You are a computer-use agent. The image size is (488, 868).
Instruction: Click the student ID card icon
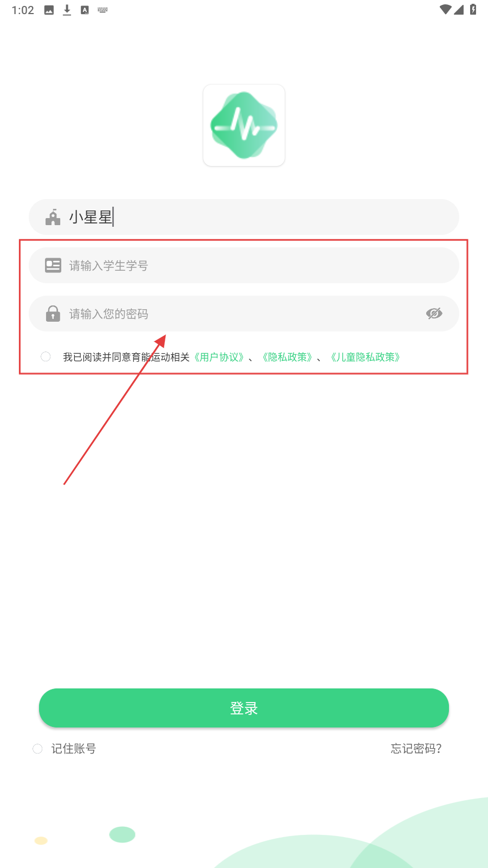(x=53, y=265)
